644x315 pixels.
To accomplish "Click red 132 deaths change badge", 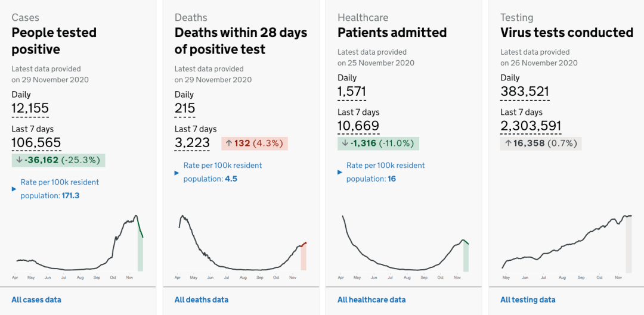I will pyautogui.click(x=255, y=144).
